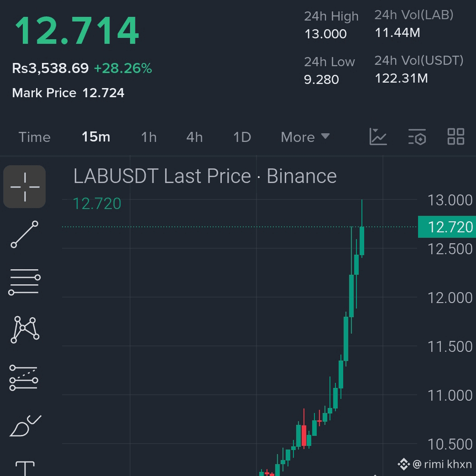Switch to the Time chart interval

click(x=35, y=137)
